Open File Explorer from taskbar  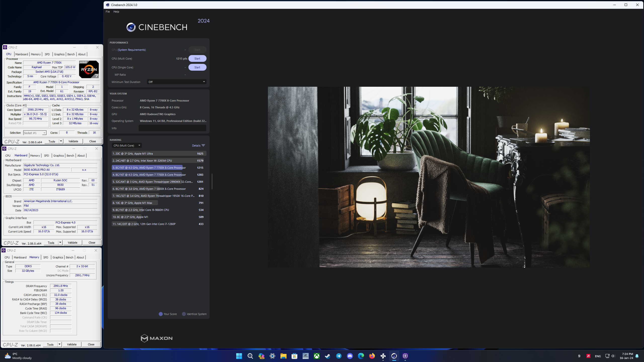coord(283,356)
